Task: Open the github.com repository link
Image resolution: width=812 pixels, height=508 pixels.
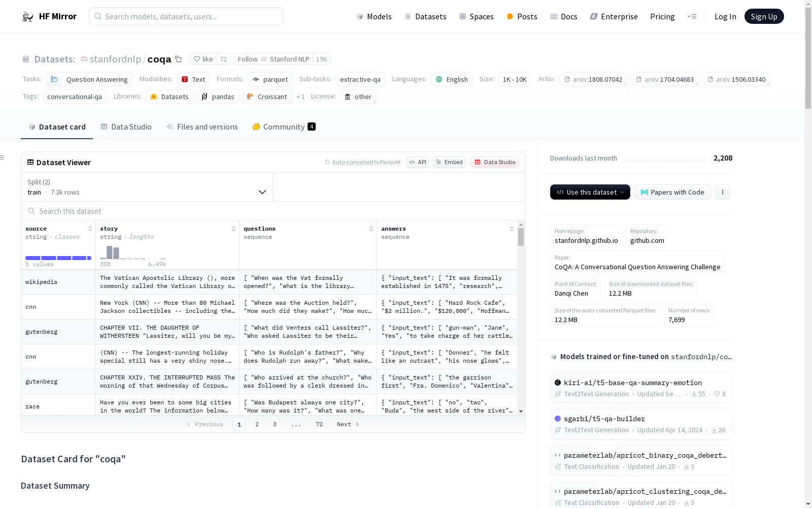Action: point(647,236)
